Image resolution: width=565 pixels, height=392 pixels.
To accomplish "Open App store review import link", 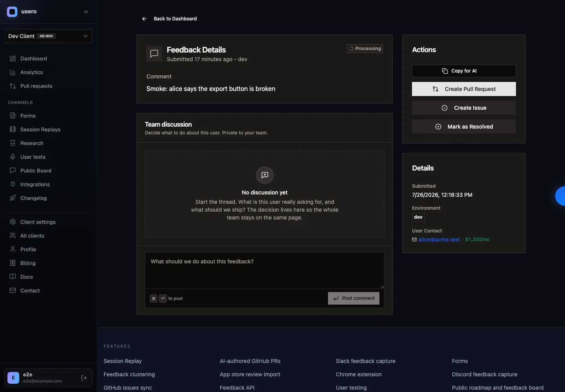I will 250,374.
